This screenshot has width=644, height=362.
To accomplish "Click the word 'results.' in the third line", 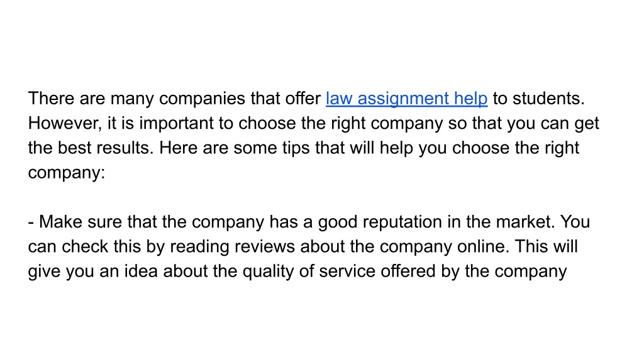I will (125, 148).
